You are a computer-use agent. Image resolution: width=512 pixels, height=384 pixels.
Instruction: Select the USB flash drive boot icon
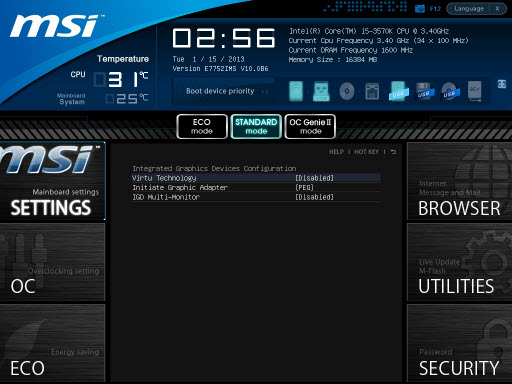321,91
